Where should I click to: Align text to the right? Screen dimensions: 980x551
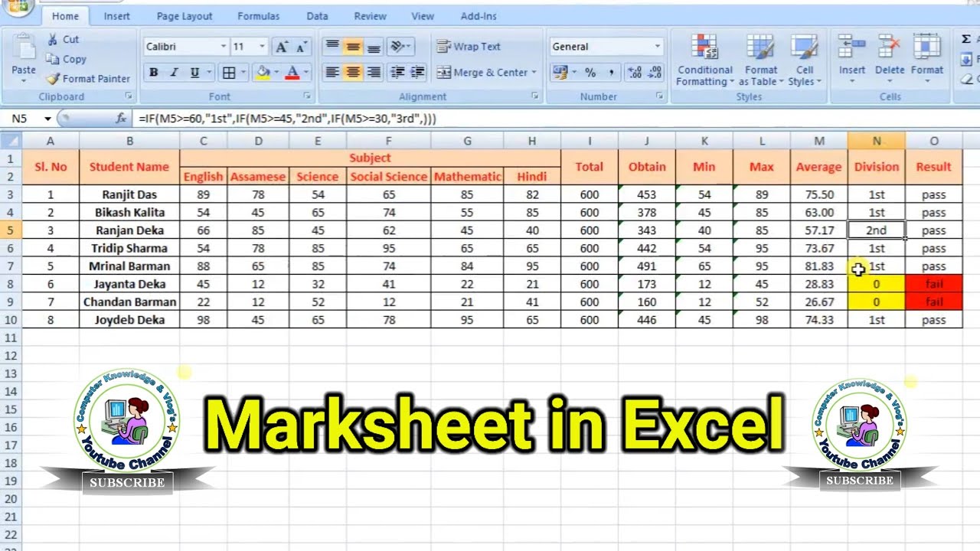[x=374, y=73]
